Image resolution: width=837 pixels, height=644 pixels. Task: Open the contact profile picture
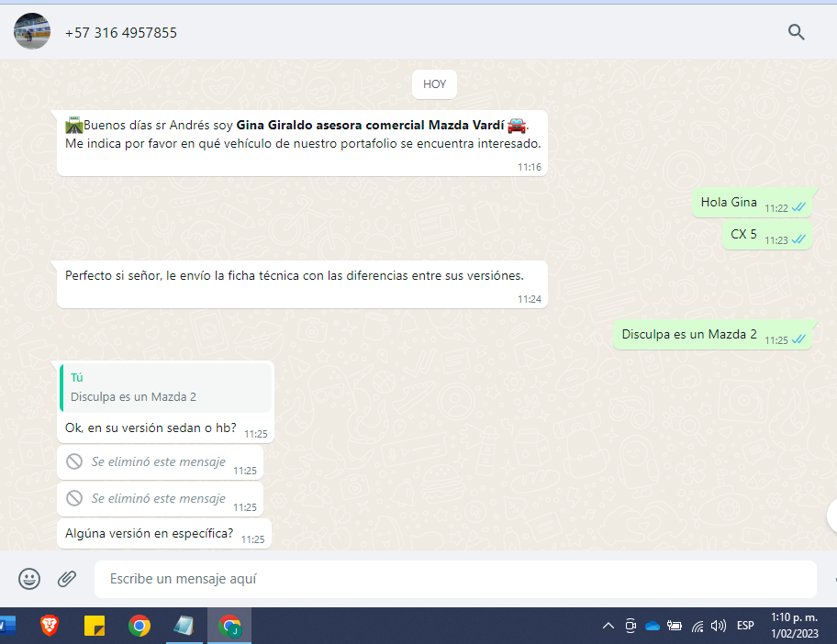32,31
